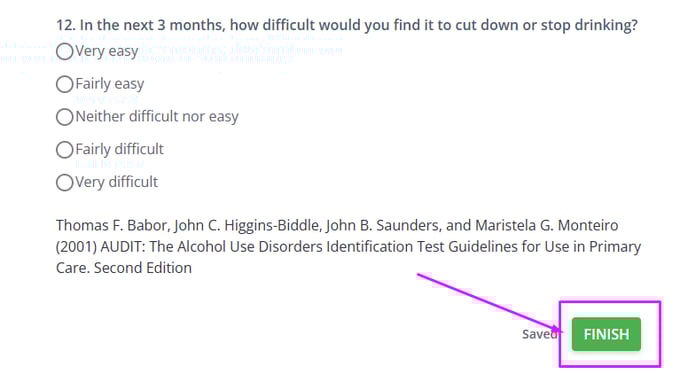Click the green FINISH button

tap(606, 334)
